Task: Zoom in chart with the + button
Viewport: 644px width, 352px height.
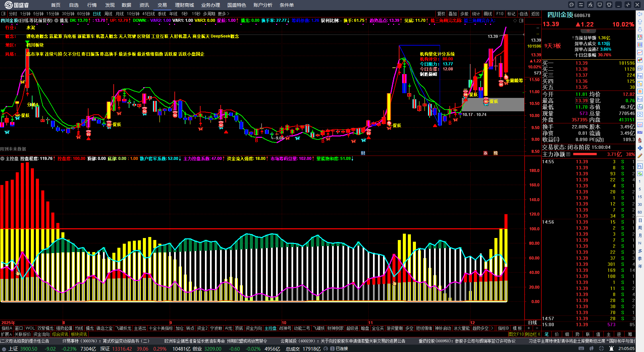Action: [x=529, y=329]
